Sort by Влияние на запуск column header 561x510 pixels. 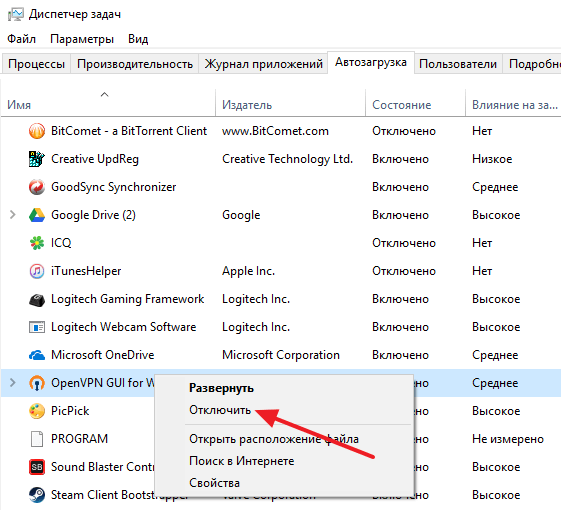513,103
